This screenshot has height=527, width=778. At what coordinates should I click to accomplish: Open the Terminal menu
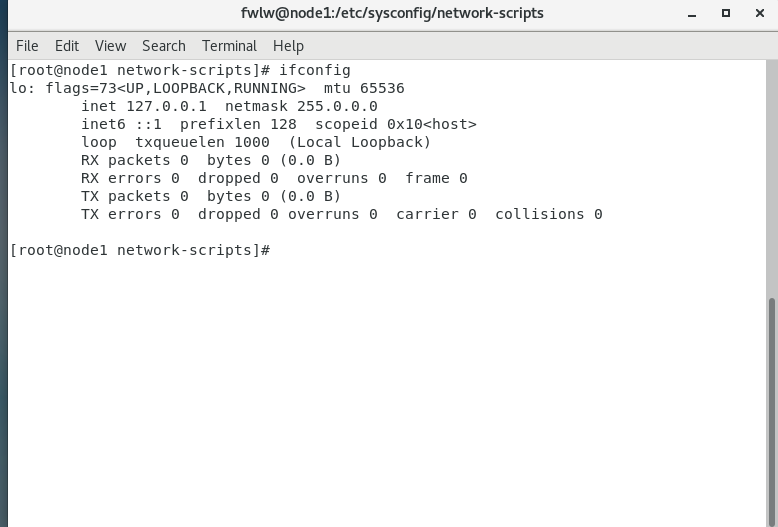229,46
